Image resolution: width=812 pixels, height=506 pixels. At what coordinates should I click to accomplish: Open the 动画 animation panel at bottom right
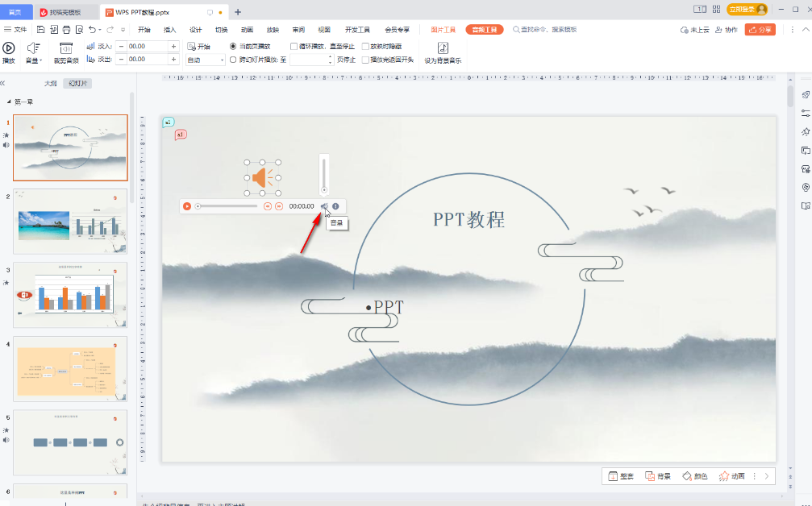735,476
